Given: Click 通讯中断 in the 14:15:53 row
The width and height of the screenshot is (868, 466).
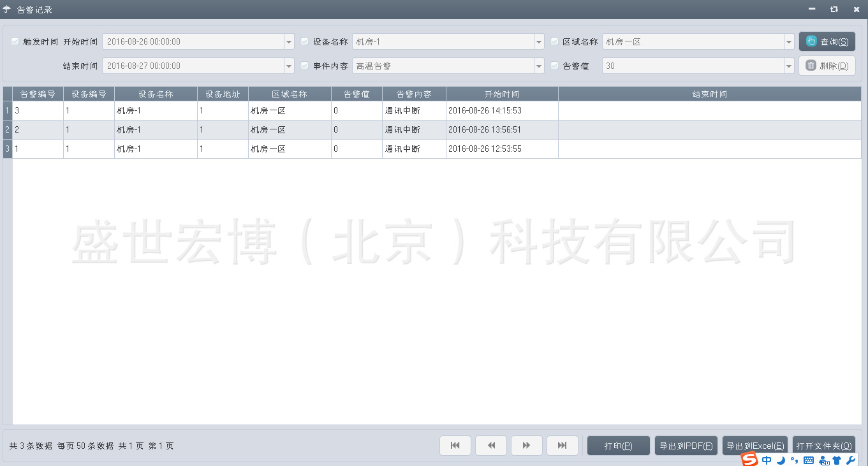Looking at the screenshot, I should click(414, 111).
